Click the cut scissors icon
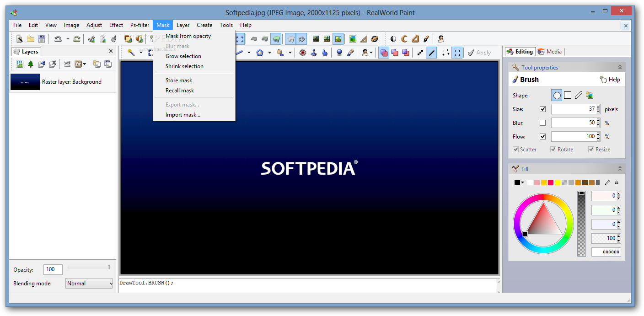Screen dimensions: 644x316 point(92,39)
